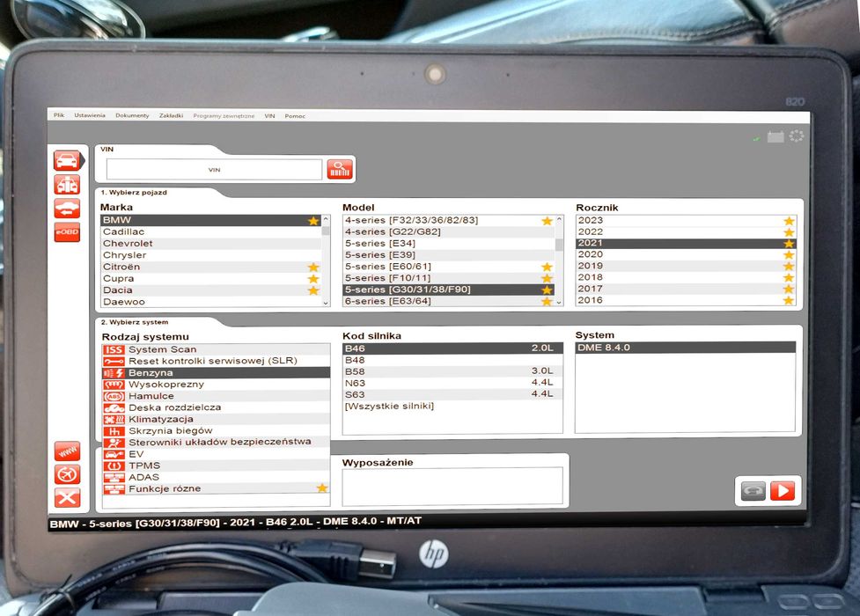Click the red play start button
The width and height of the screenshot is (860, 616).
point(783,490)
